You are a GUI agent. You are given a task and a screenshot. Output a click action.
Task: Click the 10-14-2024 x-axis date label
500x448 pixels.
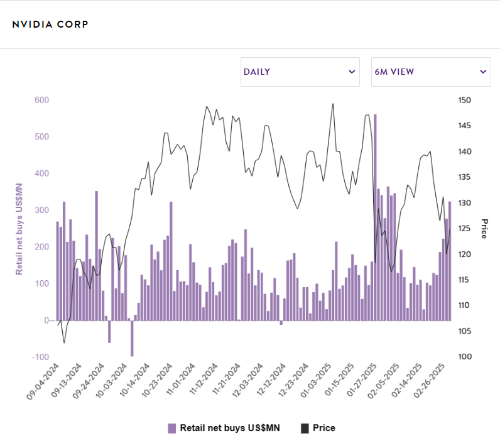[x=134, y=380]
